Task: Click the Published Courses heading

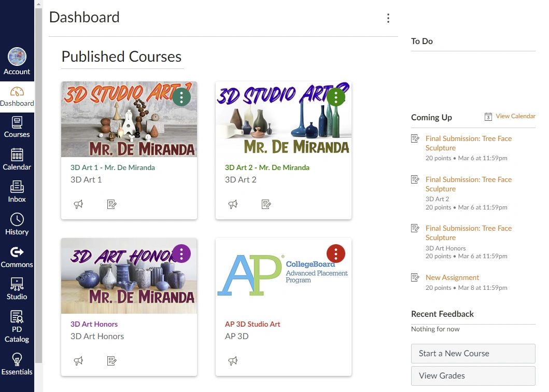Action: point(121,57)
